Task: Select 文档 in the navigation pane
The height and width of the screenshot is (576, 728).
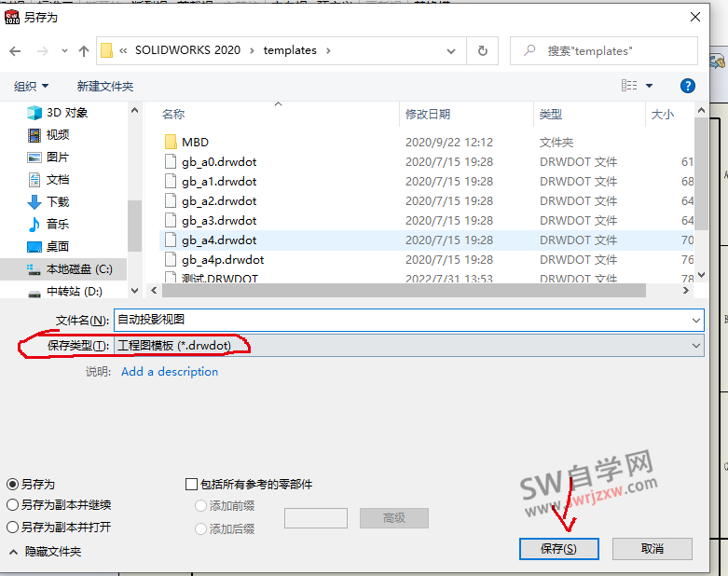Action: tap(48, 179)
